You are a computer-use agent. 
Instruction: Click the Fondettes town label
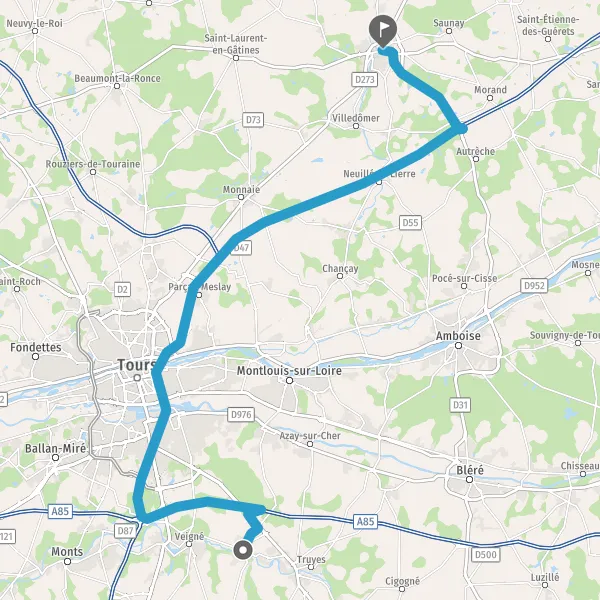click(x=36, y=347)
